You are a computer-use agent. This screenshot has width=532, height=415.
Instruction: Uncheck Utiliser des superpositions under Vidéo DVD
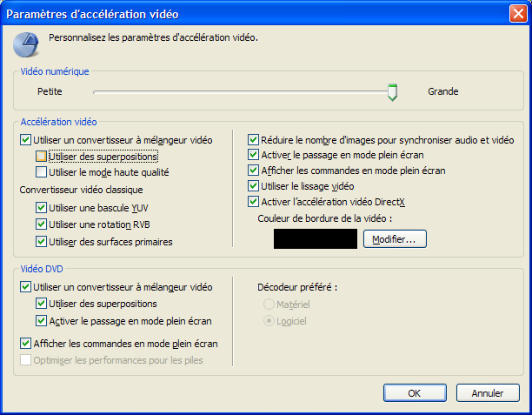pyautogui.click(x=41, y=304)
